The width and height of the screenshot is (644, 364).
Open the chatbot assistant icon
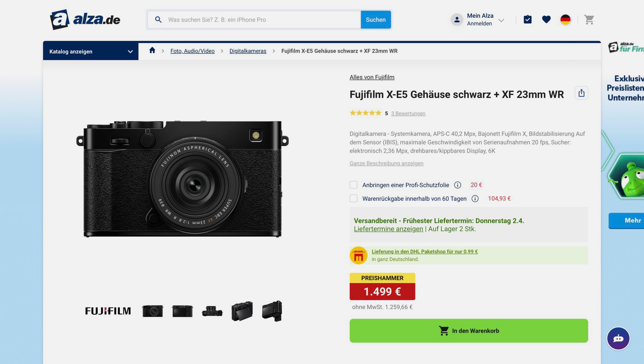pos(618,339)
